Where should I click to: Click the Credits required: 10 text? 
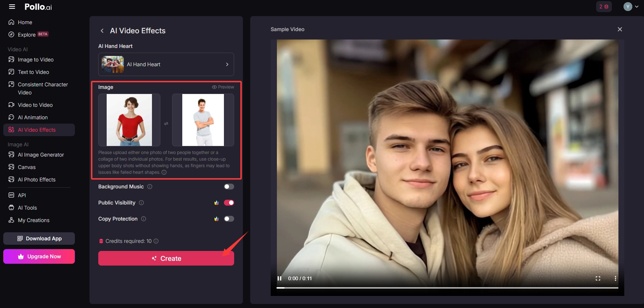coord(129,241)
